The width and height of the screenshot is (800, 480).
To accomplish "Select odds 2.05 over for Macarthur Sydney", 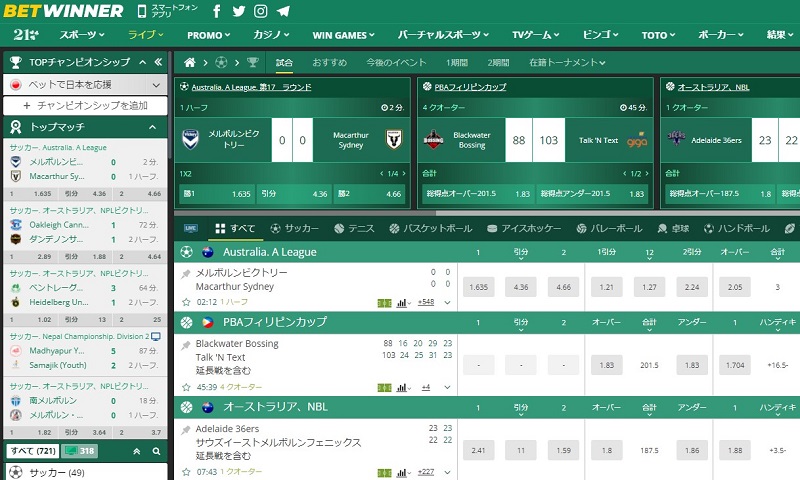I will (735, 287).
